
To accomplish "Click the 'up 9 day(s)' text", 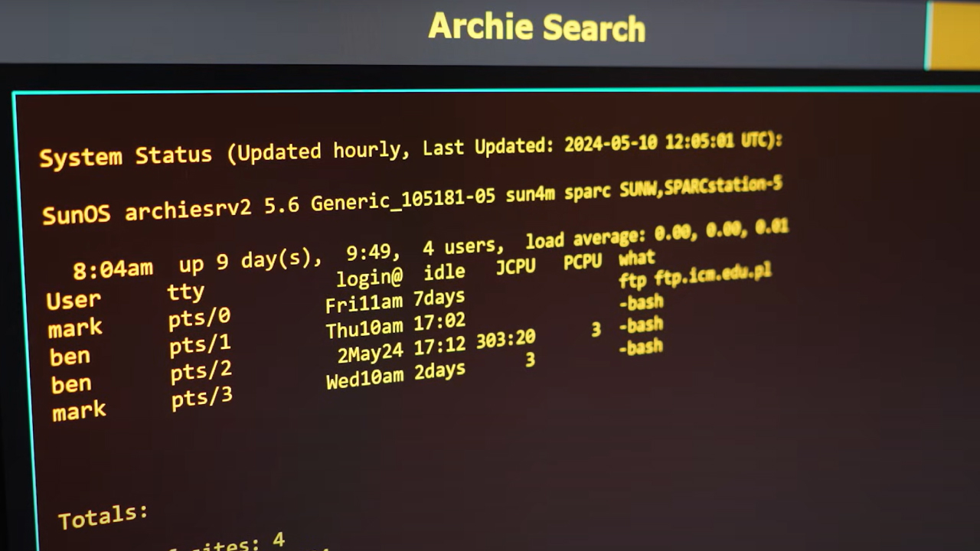I will coord(250,261).
